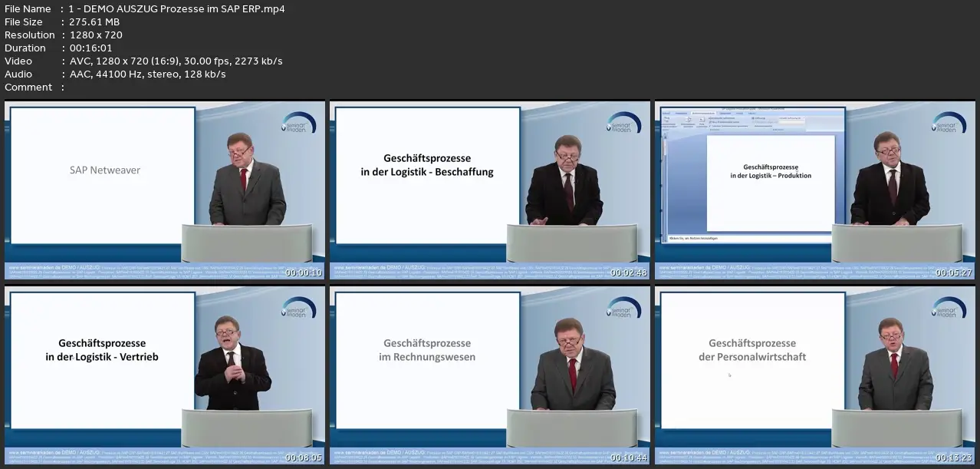Click the Comment label
This screenshot has width=980, height=469.
[x=28, y=88]
